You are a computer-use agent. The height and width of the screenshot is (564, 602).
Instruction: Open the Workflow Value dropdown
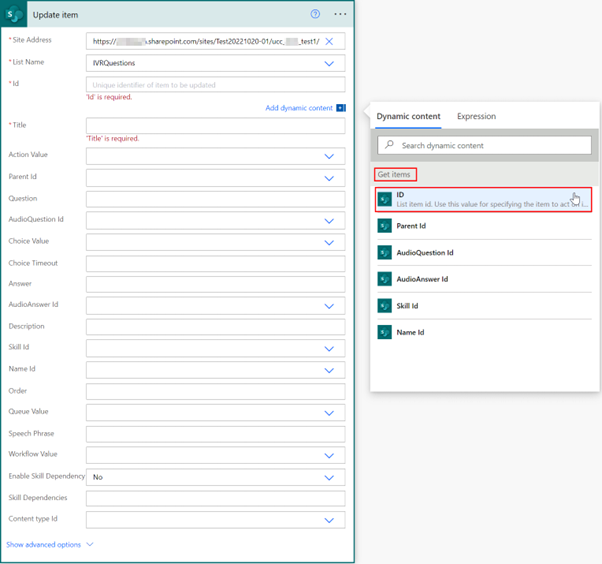click(x=329, y=456)
